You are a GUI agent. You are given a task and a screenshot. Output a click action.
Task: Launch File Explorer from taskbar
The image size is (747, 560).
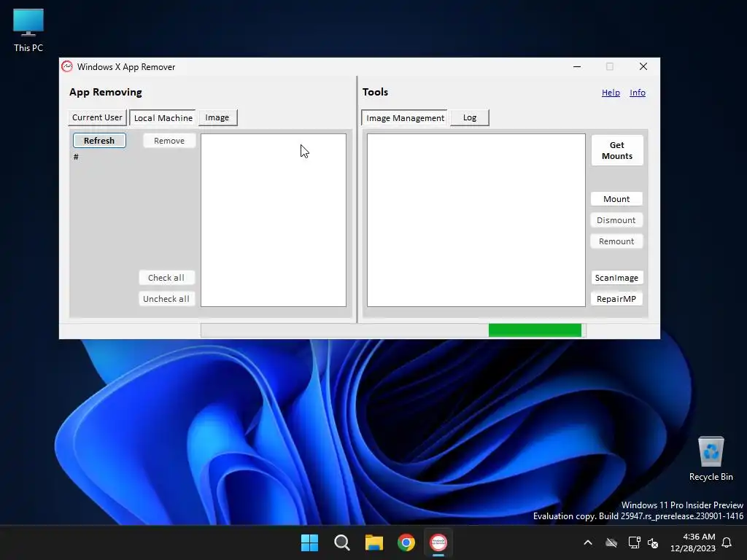374,542
